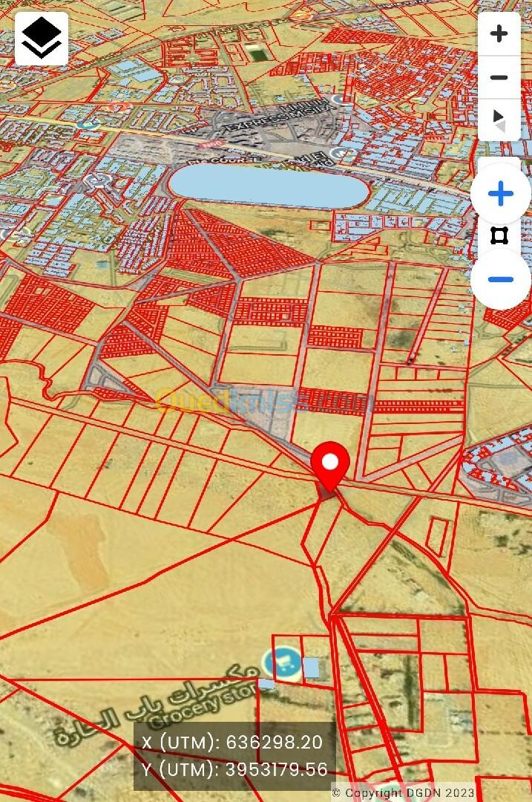Viewport: 532px width, 802px height.
Task: Click the compass arrow below the zoom buttons
Action: pos(499,120)
